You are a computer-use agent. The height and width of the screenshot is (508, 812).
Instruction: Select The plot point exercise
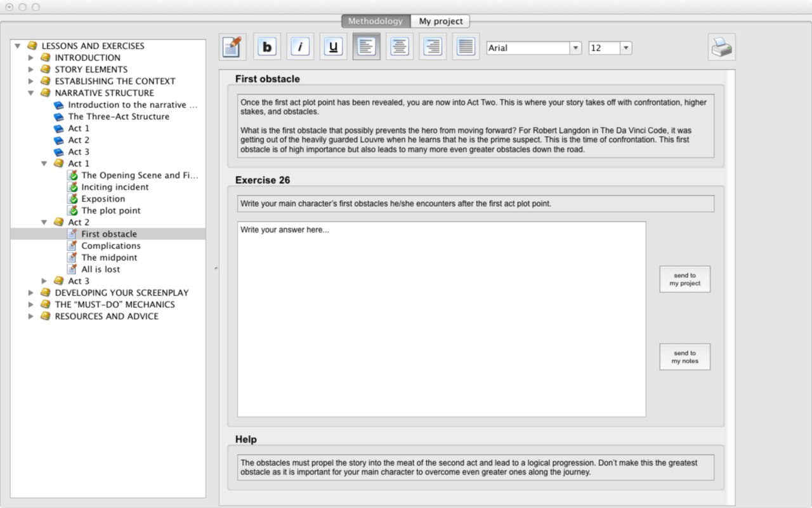tap(111, 210)
